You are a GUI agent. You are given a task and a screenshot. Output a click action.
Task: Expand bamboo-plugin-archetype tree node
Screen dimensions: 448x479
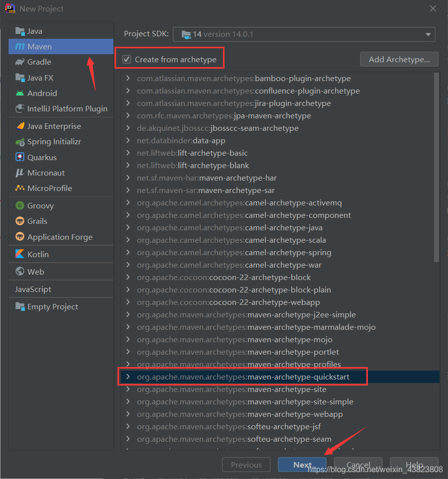coord(128,79)
